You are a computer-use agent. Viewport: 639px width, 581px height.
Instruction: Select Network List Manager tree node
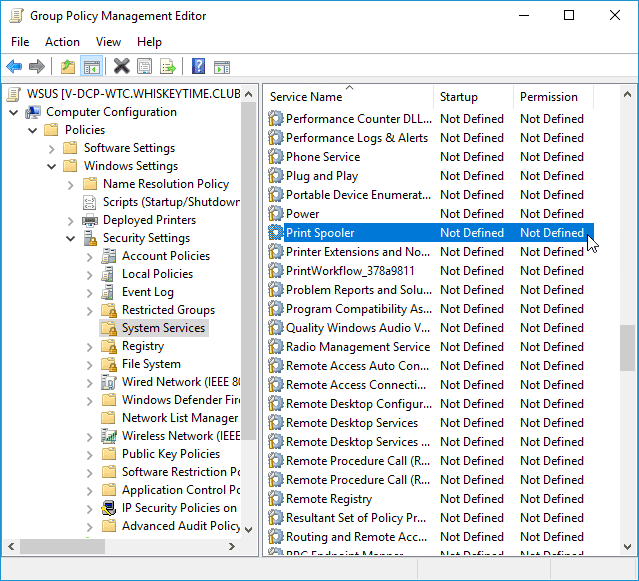pyautogui.click(x=180, y=418)
